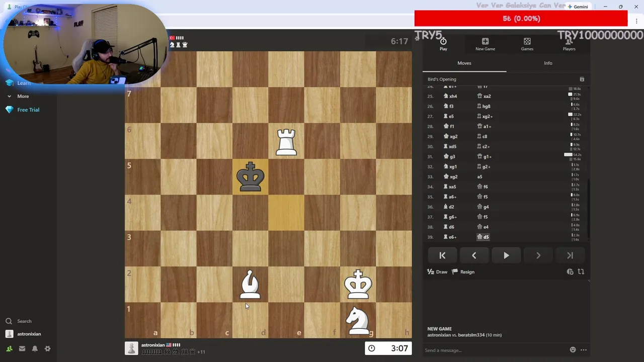Click the highlighted e4 square
The width and height of the screenshot is (644, 362).
click(x=286, y=213)
